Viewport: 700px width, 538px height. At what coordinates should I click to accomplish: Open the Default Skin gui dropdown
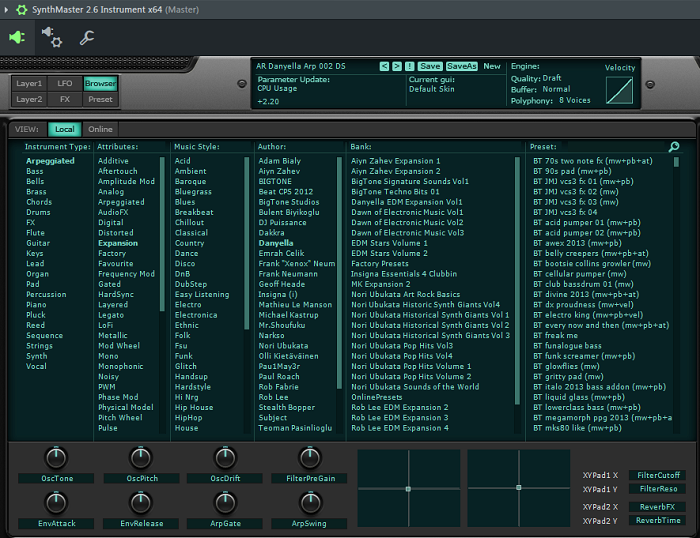click(432, 89)
